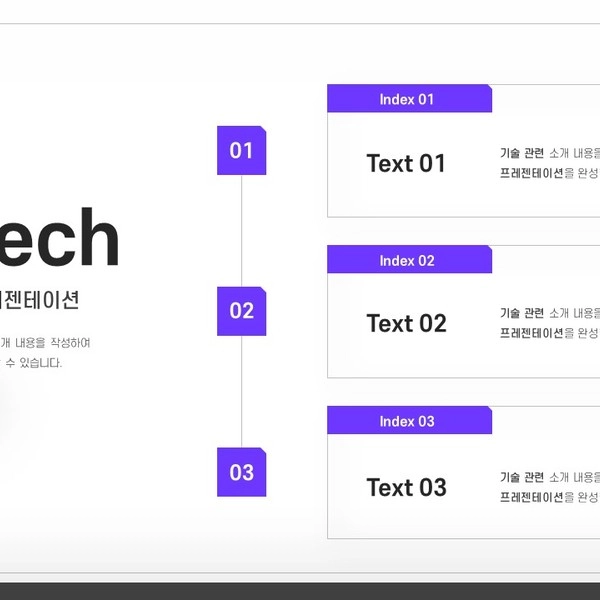Select the Index 03 purple label
Viewport: 600px width, 600px height.
point(408,421)
